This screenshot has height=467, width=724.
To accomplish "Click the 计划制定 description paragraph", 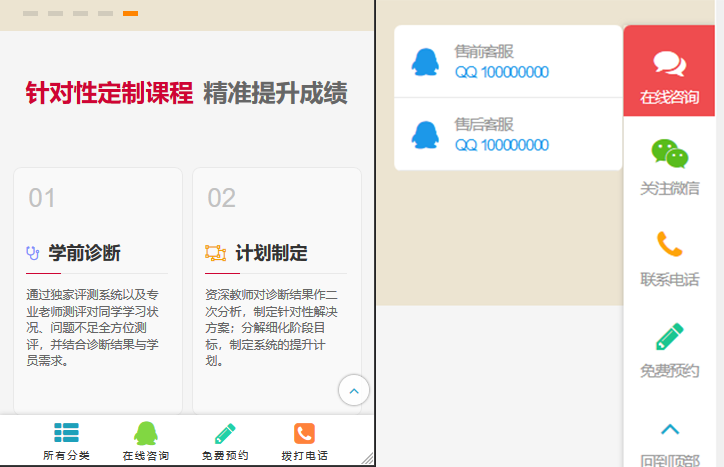I will point(272,328).
